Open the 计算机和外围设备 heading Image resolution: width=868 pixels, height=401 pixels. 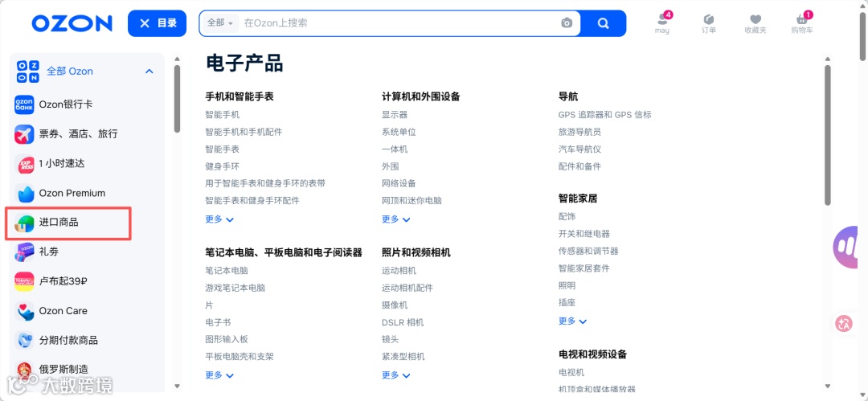(x=420, y=96)
